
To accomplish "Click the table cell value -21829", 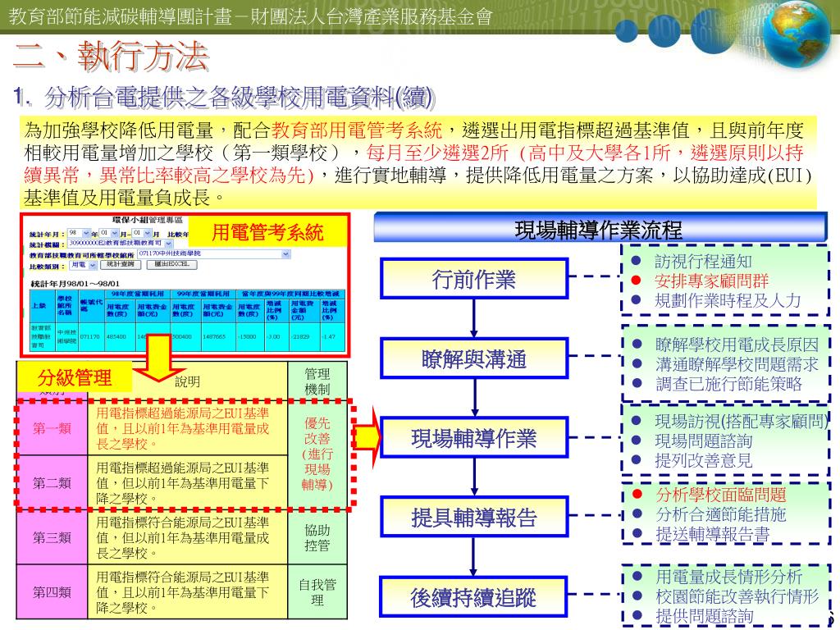I will coord(300,336).
